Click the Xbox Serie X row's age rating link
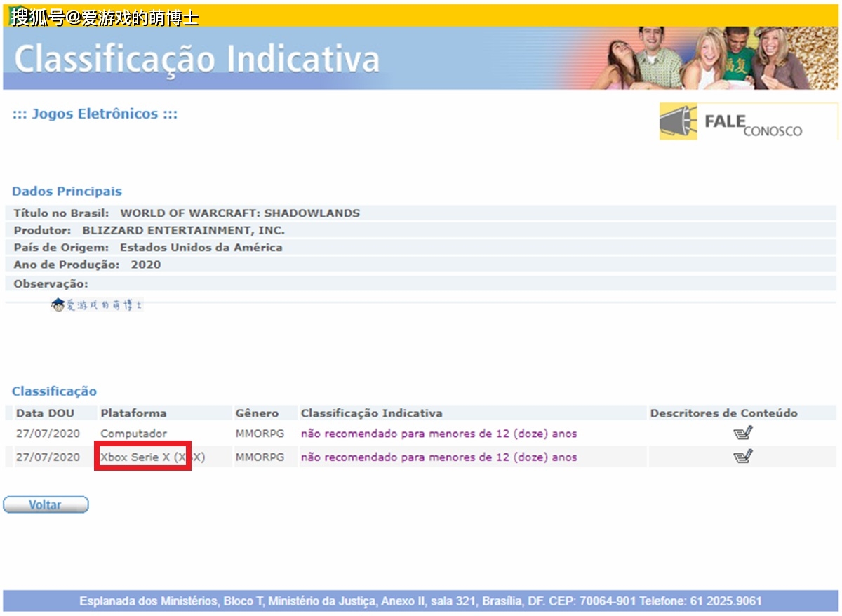 pos(439,457)
